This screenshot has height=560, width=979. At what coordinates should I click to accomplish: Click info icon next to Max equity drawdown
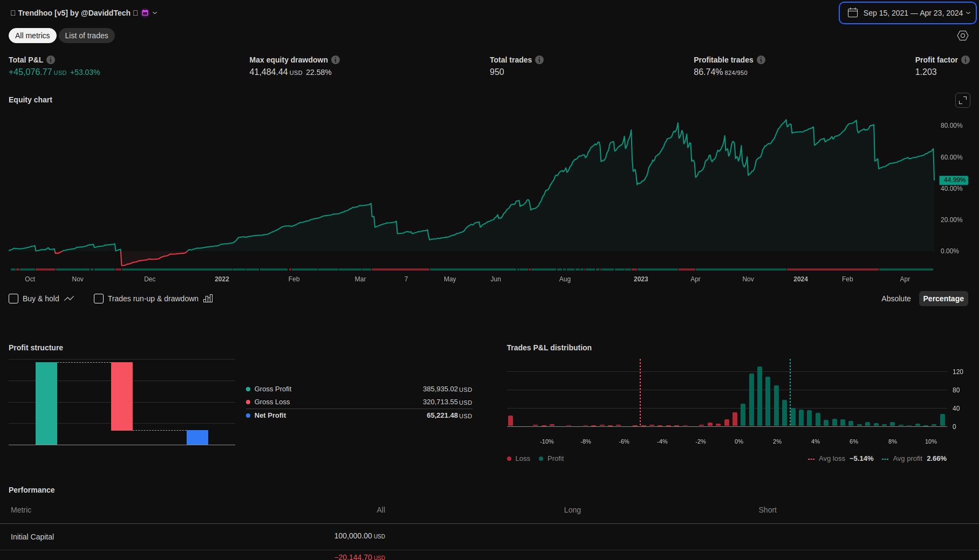coord(336,60)
